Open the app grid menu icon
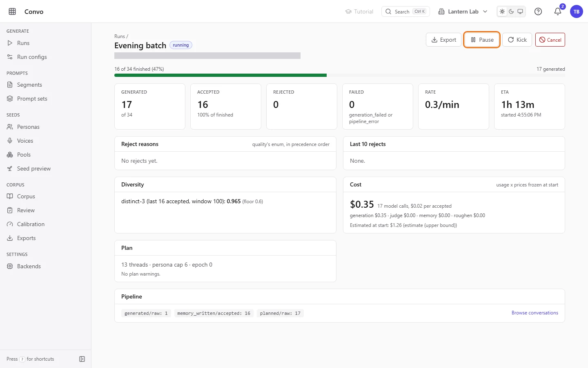The width and height of the screenshot is (588, 368). 12,11
